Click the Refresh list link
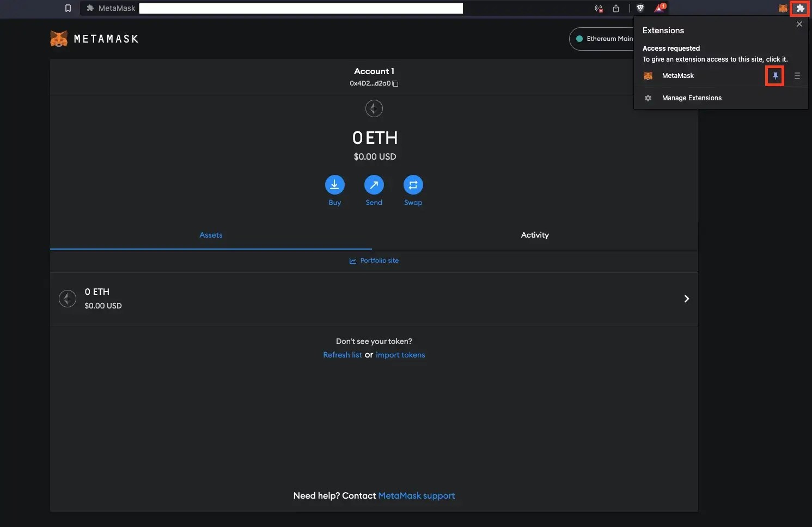 point(342,355)
